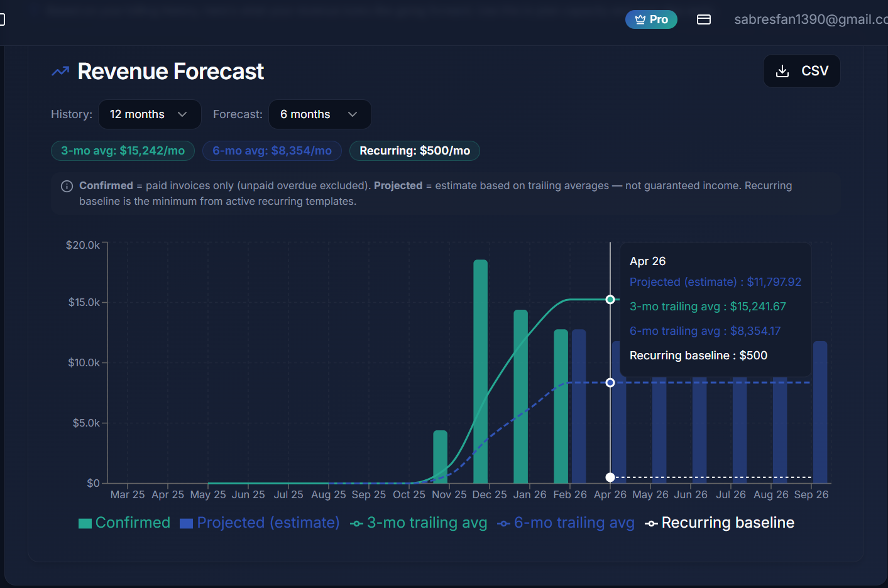Toggle the Projected (estimate) legend entry
888x588 pixels.
(260, 523)
